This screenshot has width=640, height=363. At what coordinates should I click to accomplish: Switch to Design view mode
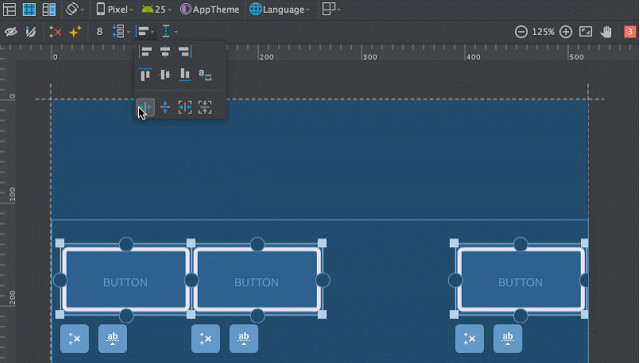coord(9,9)
